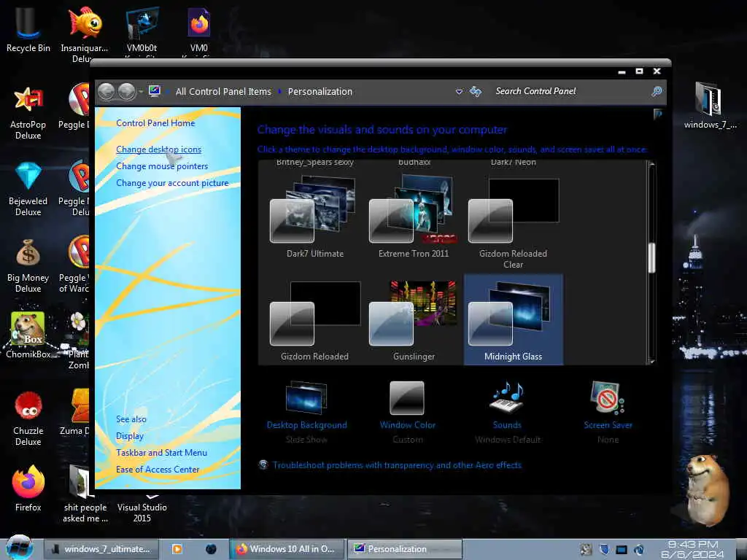Switch to Personalization taskbar button
The height and width of the screenshot is (560, 747).
pyautogui.click(x=405, y=549)
